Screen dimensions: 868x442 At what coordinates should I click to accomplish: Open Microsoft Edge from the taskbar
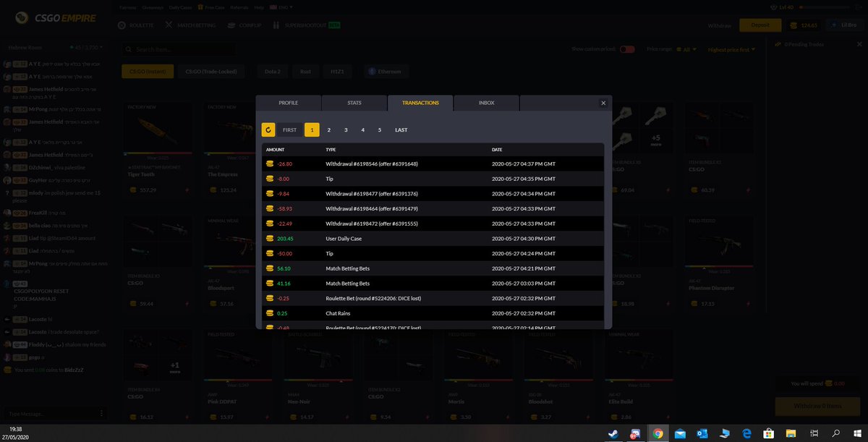pyautogui.click(x=747, y=433)
